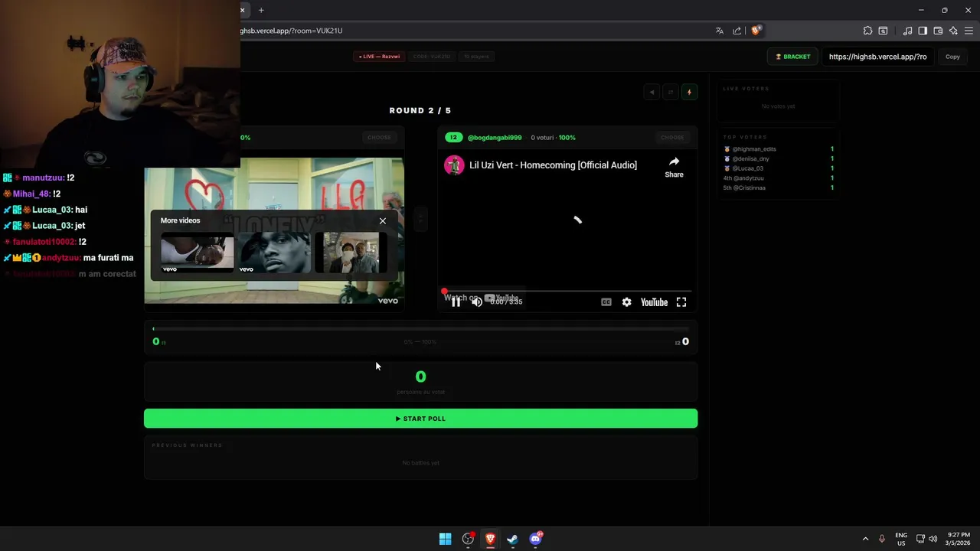The height and width of the screenshot is (551, 980).
Task: Click the swap arrows control above round
Action: point(670,92)
